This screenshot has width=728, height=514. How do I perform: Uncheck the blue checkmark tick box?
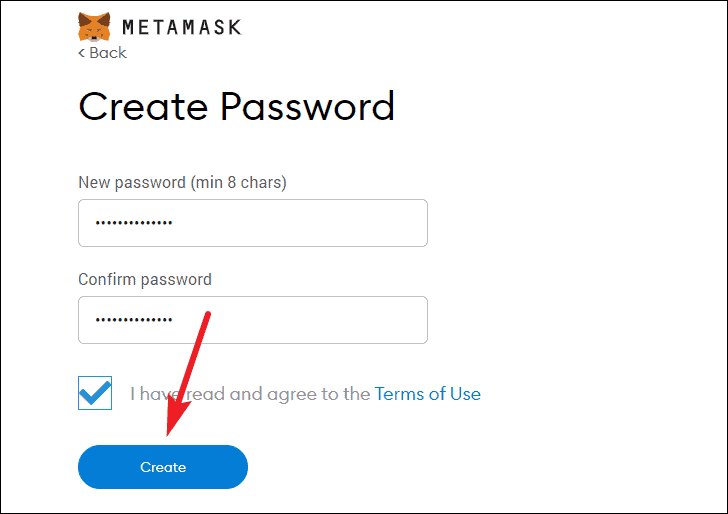tap(95, 393)
